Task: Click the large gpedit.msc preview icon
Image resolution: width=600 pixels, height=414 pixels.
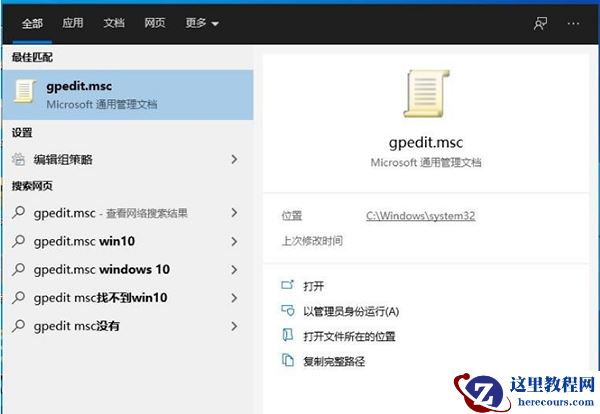Action: 426,94
